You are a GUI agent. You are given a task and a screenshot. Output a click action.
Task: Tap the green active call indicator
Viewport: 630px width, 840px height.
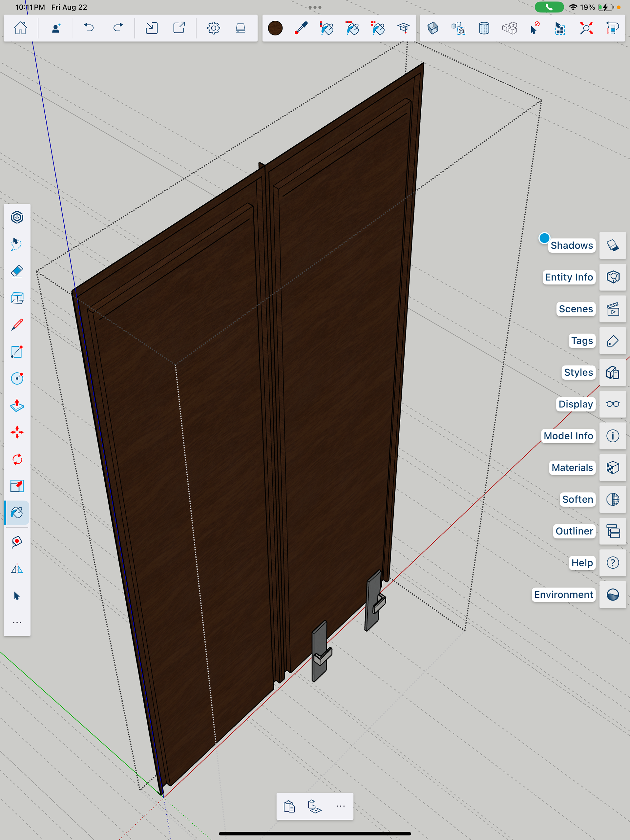(549, 7)
